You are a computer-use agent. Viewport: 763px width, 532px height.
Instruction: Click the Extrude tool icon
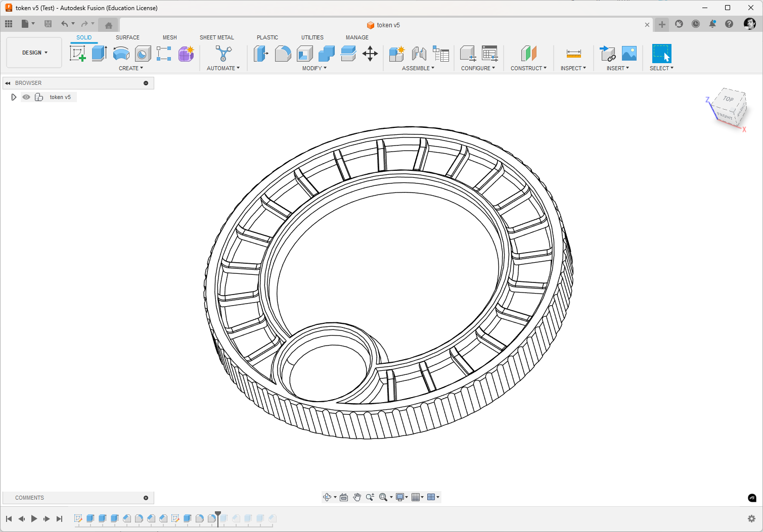[x=99, y=54]
